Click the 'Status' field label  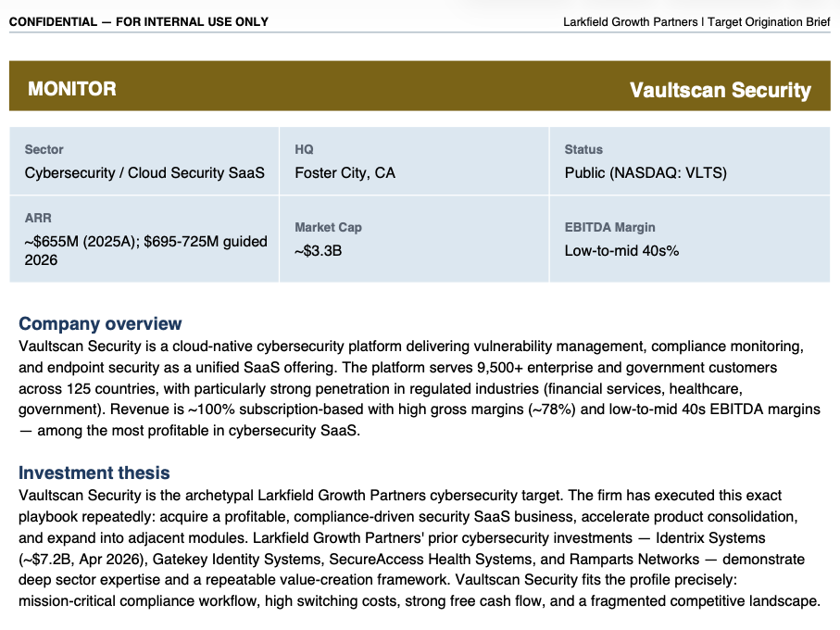point(583,149)
